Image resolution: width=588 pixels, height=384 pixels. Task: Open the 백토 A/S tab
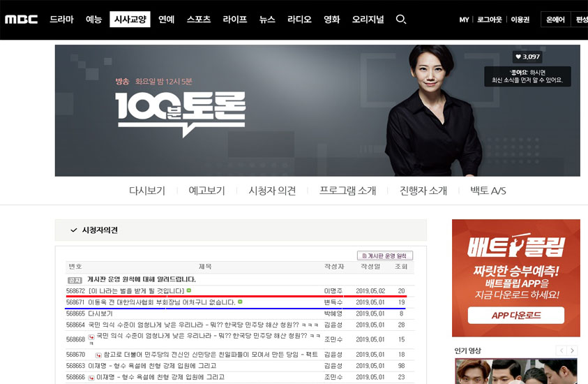coord(488,191)
